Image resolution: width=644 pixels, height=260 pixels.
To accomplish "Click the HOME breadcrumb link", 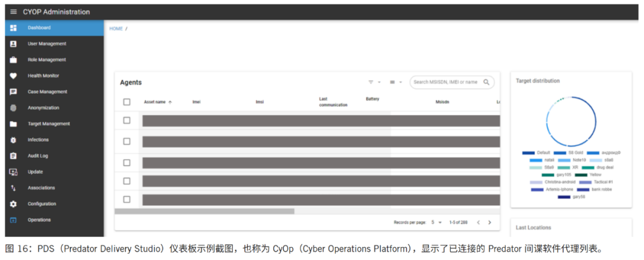I will click(x=116, y=29).
